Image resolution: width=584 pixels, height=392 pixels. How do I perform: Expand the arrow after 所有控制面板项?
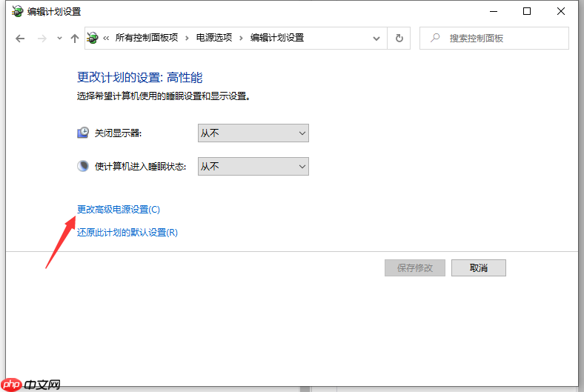coord(187,38)
